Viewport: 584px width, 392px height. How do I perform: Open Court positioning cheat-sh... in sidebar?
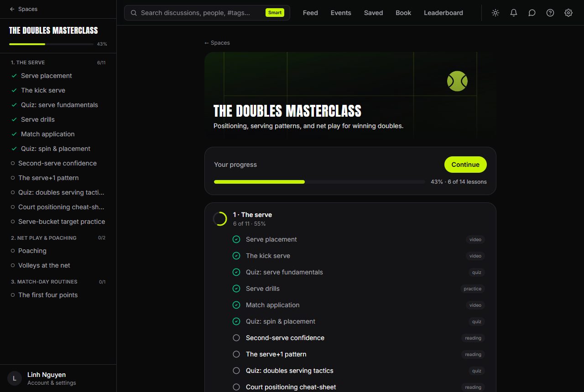click(58, 207)
